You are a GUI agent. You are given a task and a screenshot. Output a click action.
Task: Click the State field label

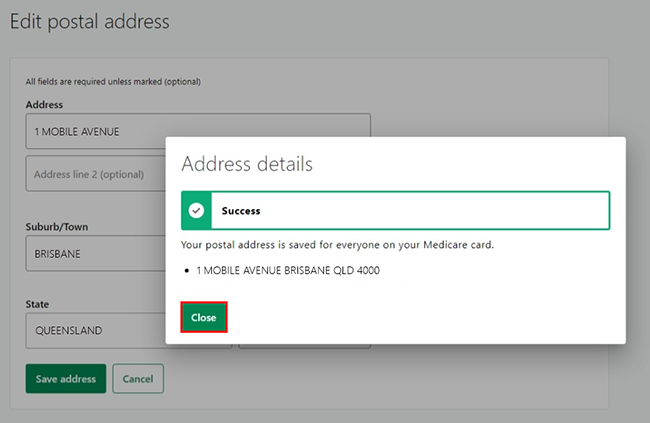(x=38, y=304)
